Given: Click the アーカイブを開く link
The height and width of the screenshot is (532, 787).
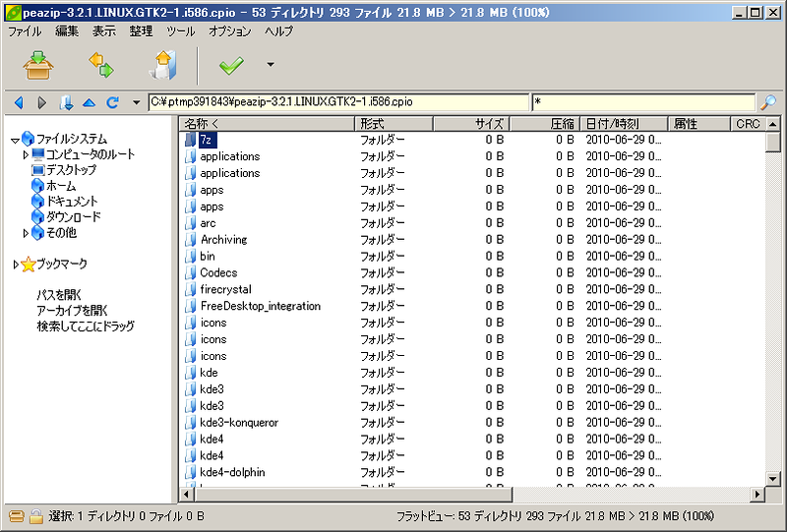Looking at the screenshot, I should (x=72, y=310).
